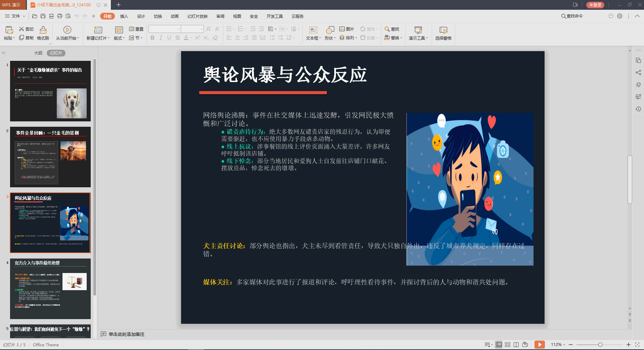The height and width of the screenshot is (350, 644).
Task: Click the orange play slideshow button
Action: [x=540, y=345]
